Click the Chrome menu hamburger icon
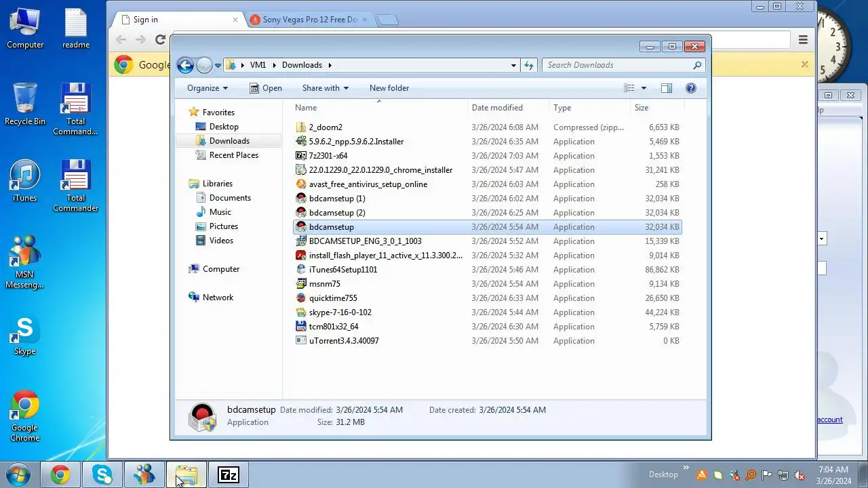The width and height of the screenshot is (868, 488). 803,40
